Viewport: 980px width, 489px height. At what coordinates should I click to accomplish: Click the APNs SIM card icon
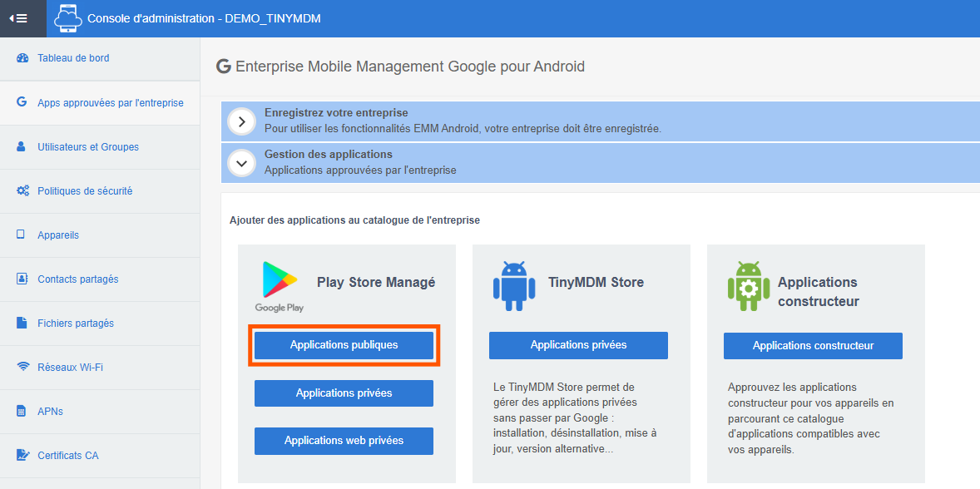pyautogui.click(x=22, y=412)
